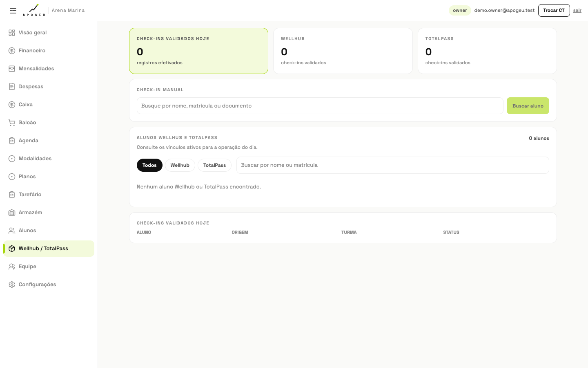Focus the manual check-in search field
The image size is (588, 368).
pyautogui.click(x=320, y=106)
